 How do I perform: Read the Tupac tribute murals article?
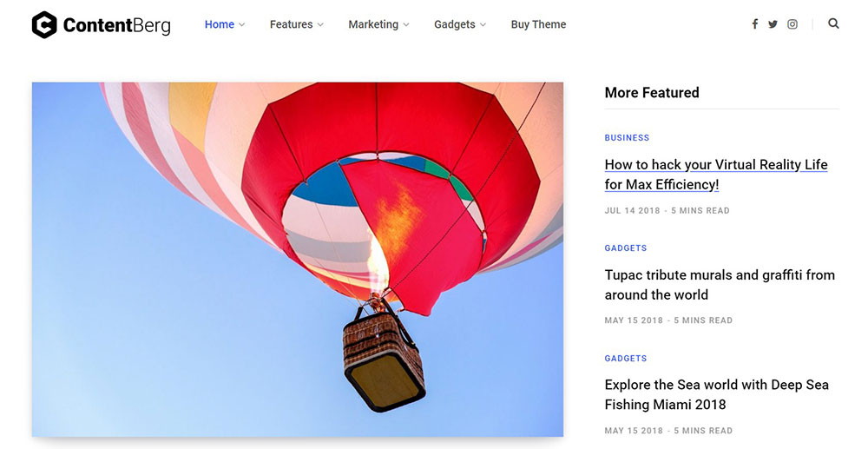(x=720, y=285)
